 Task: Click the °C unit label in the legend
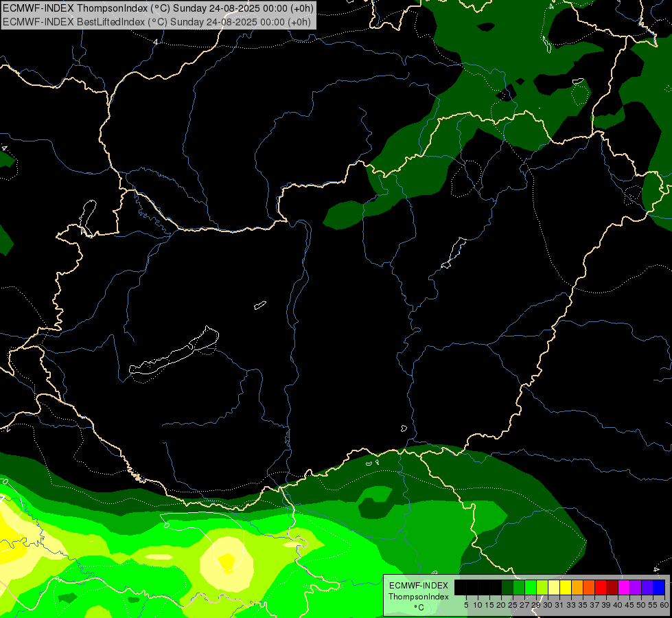coord(419,608)
